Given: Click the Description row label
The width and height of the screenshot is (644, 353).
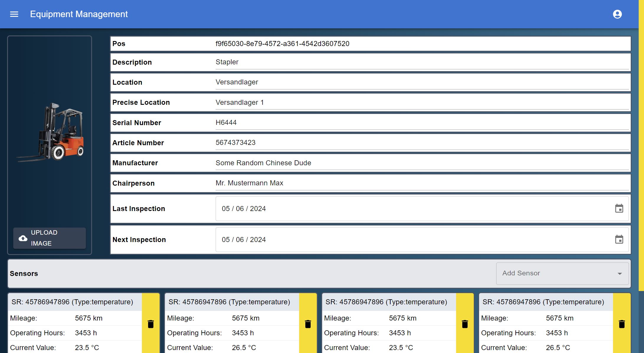Looking at the screenshot, I should (x=132, y=62).
